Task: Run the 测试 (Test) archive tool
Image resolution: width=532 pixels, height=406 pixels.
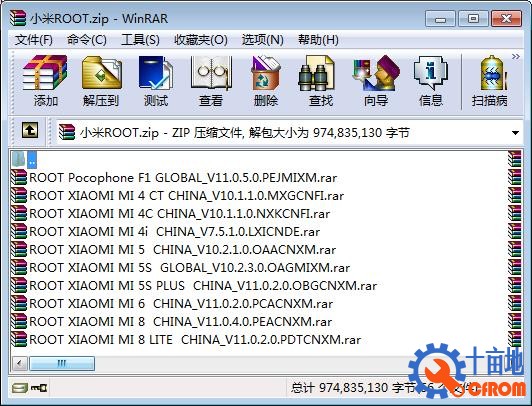Action: (x=156, y=81)
